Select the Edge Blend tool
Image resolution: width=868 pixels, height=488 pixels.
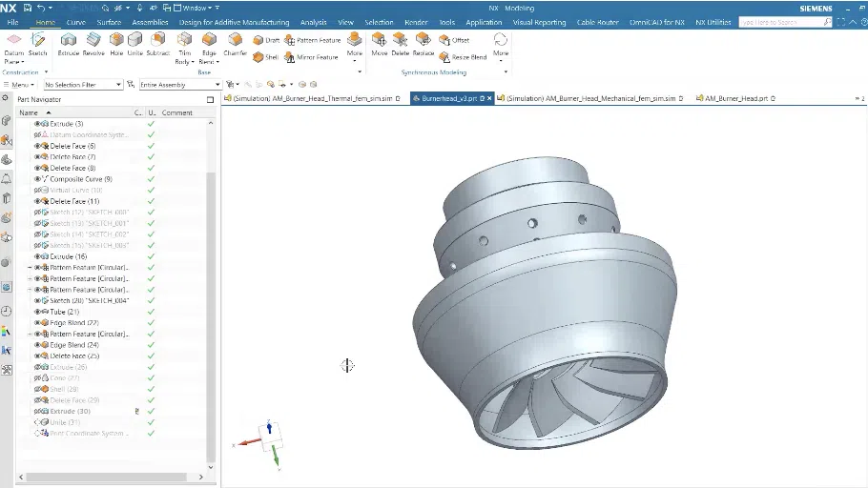click(x=209, y=49)
